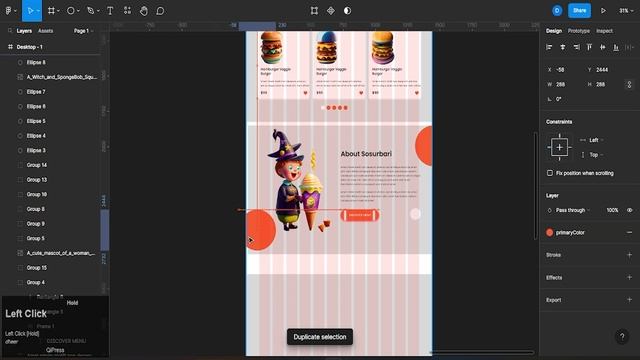
Task: Click the constraints box widget
Action: click(559, 147)
